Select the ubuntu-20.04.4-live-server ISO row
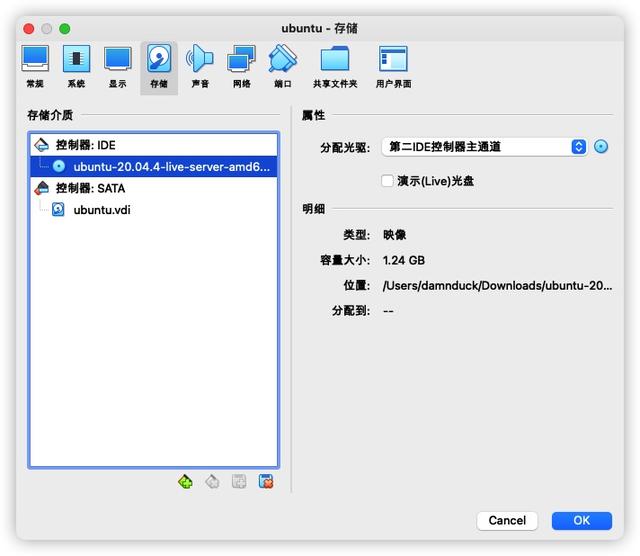The image size is (640, 556). 154,166
